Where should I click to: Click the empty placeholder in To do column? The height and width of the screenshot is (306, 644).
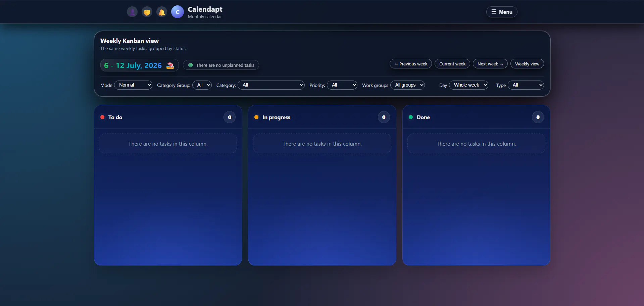click(168, 144)
